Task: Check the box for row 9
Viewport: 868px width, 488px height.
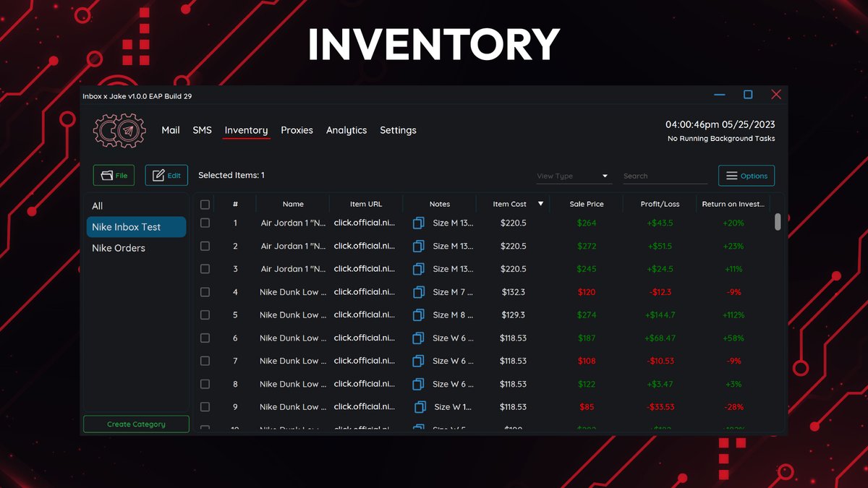Action: [205, 407]
